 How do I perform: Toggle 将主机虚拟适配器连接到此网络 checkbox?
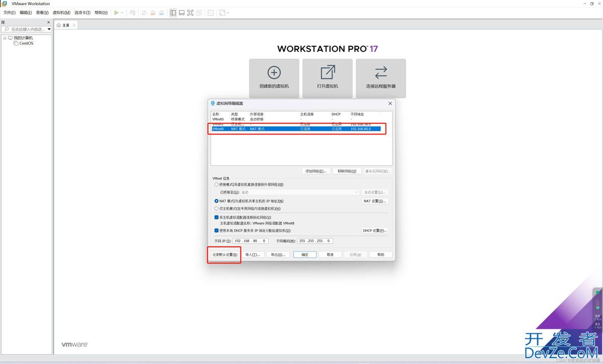point(217,217)
